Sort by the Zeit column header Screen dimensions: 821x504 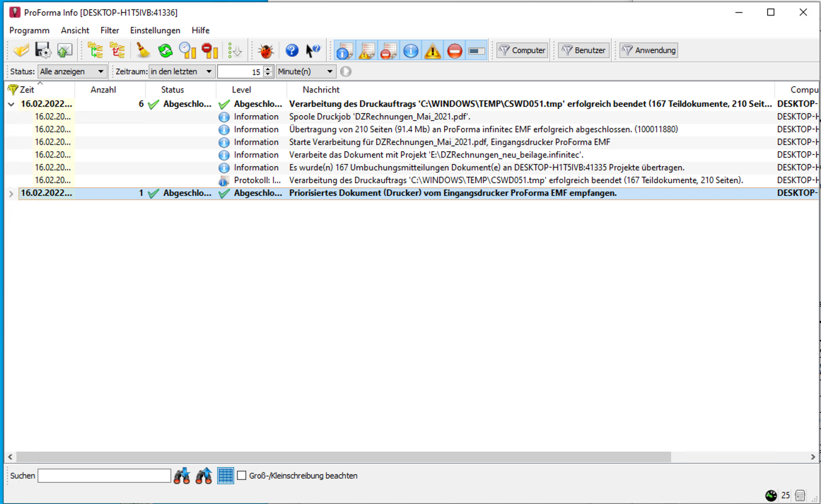40,90
